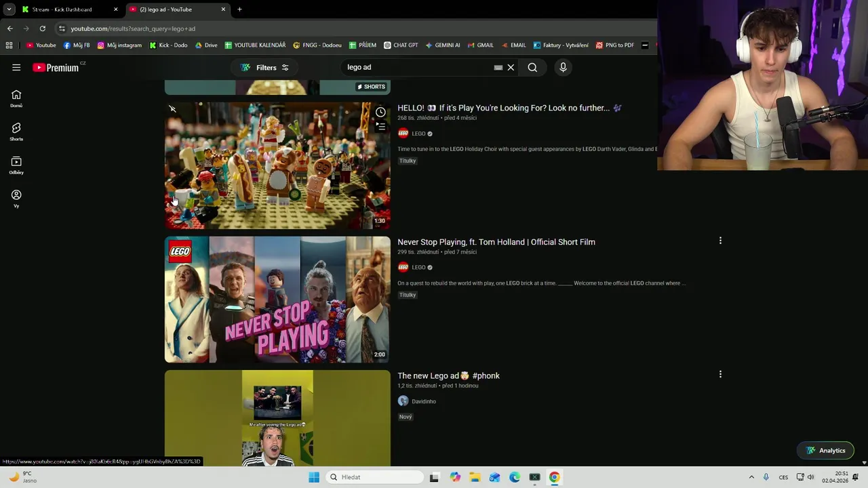This screenshot has width=868, height=488.
Task: Open YOUTUBE KALENDÁŘ bookmark
Action: [x=255, y=45]
